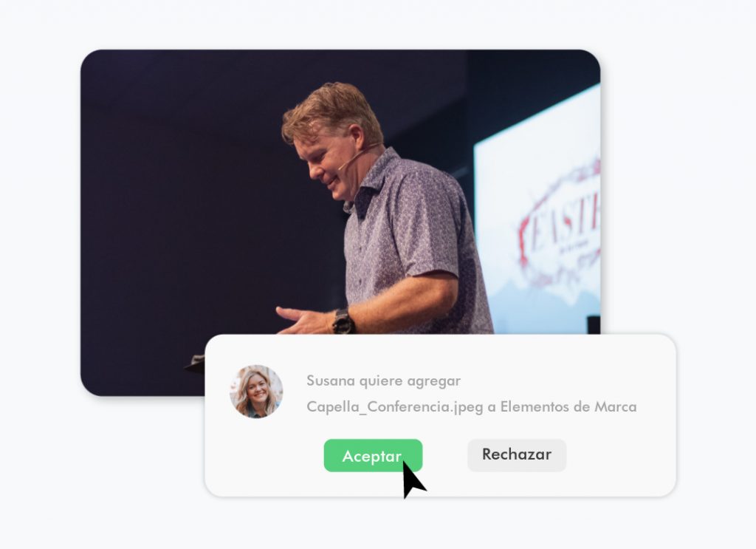Click the 'Susana quiere agregar' message line
The width and height of the screenshot is (756, 549).
[383, 381]
